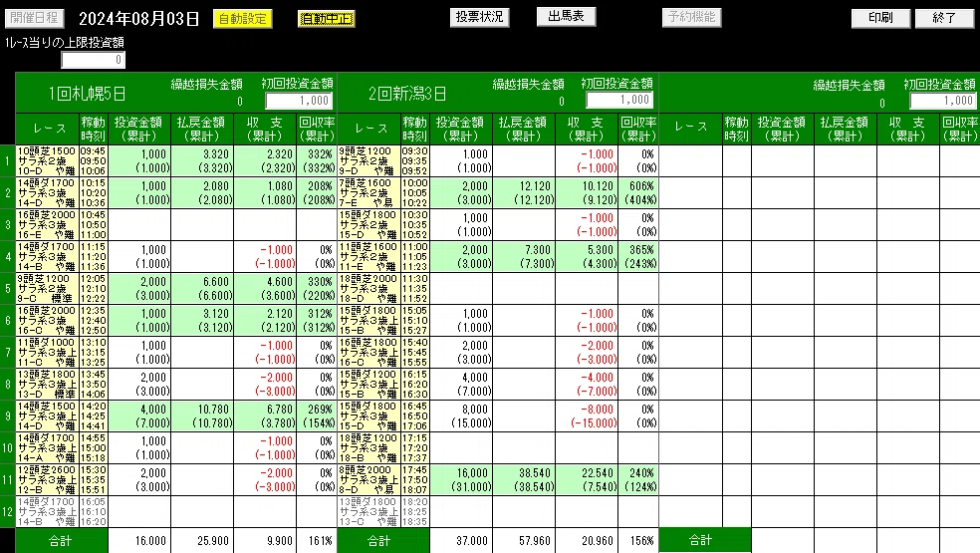Select Sapporo race 3 cell 16頭芝2000 サラ系3歳
980x553 pixels.
tap(47, 224)
